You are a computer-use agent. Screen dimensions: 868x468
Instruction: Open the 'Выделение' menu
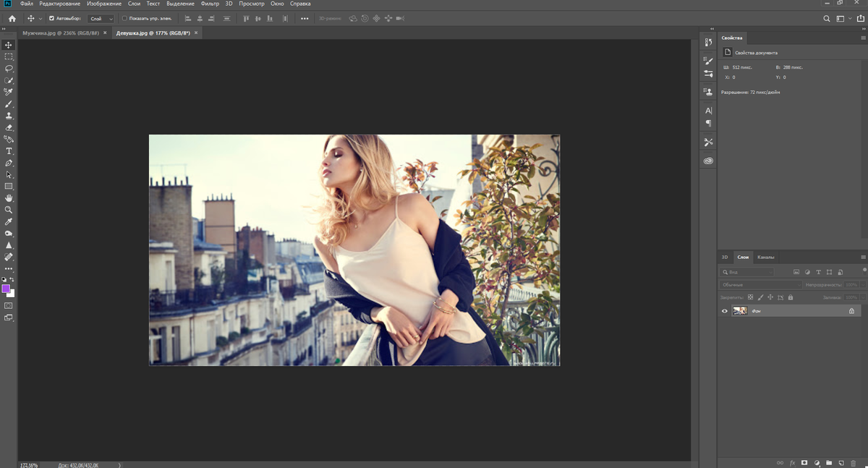[x=180, y=4]
